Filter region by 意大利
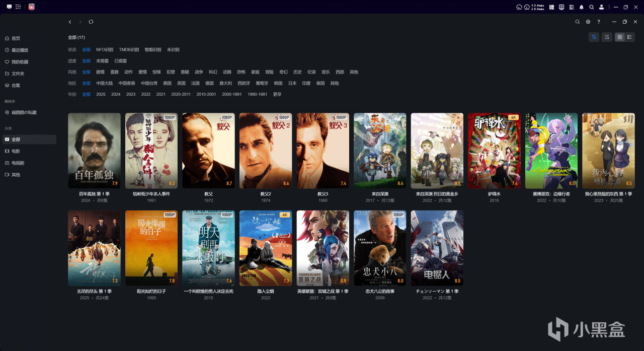The image size is (644, 351). 226,83
